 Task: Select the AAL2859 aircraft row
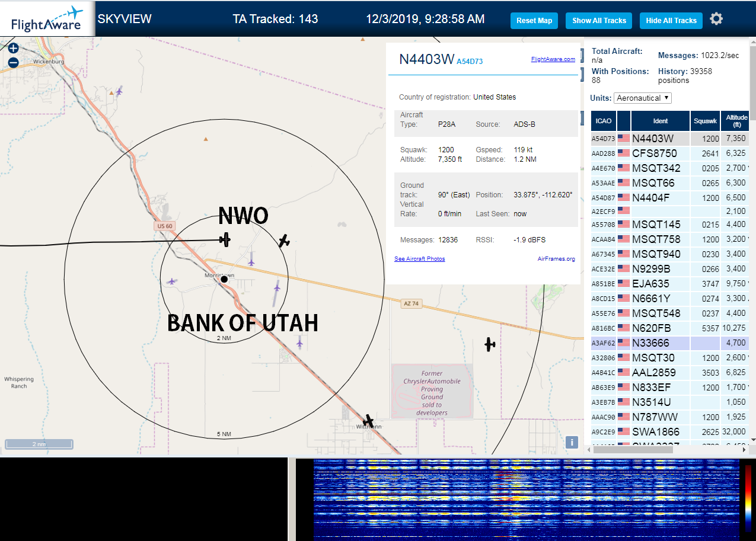670,373
